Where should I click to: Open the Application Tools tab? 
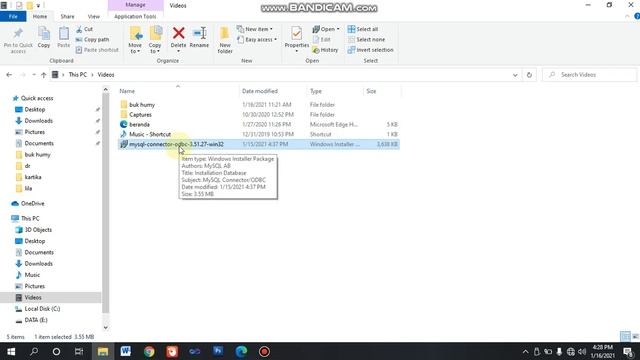point(135,16)
